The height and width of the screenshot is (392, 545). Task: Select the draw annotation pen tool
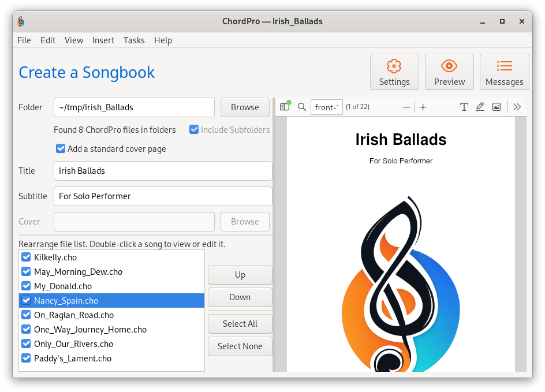click(x=480, y=107)
